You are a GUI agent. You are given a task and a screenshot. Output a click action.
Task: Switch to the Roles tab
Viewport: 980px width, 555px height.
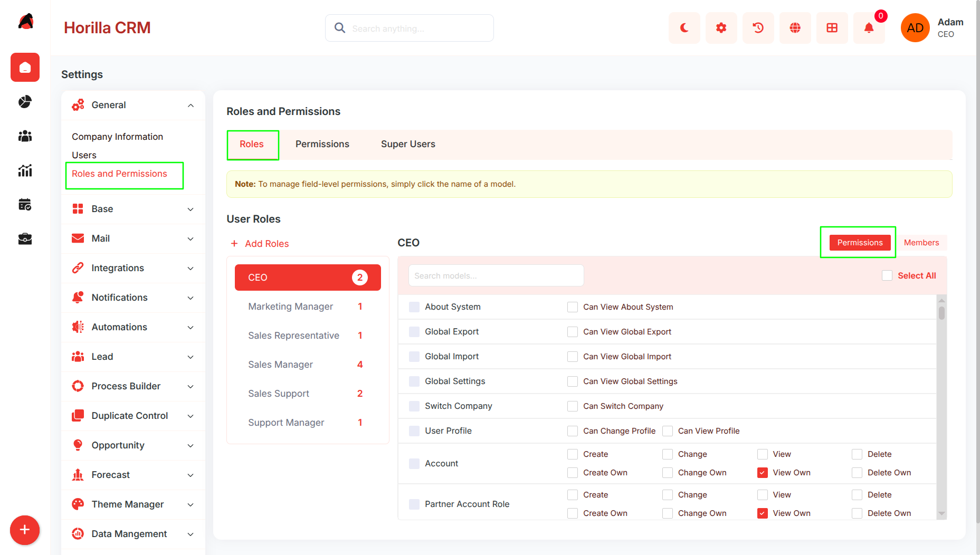[252, 144]
